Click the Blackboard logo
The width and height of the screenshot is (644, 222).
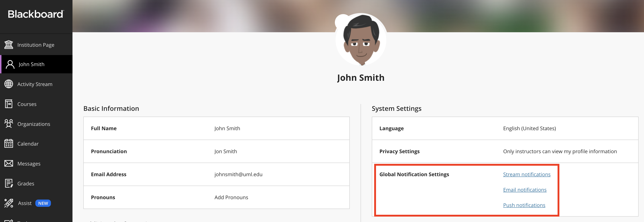point(36,14)
